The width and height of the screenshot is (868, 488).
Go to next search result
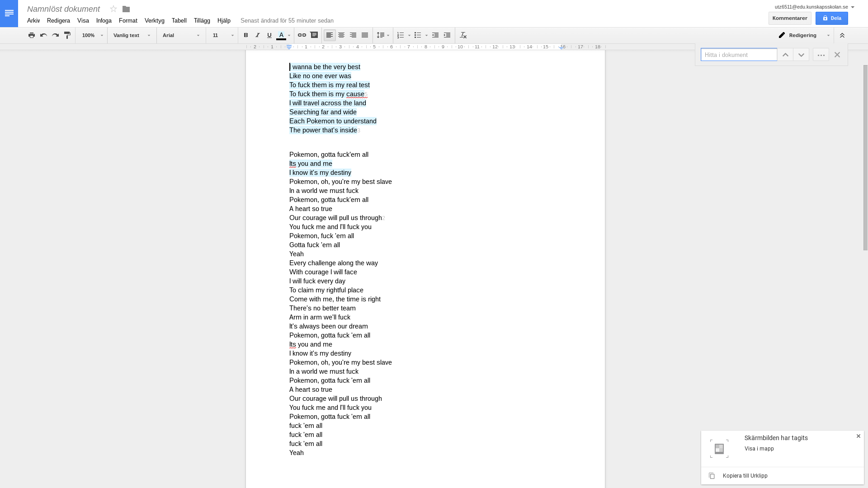point(801,55)
